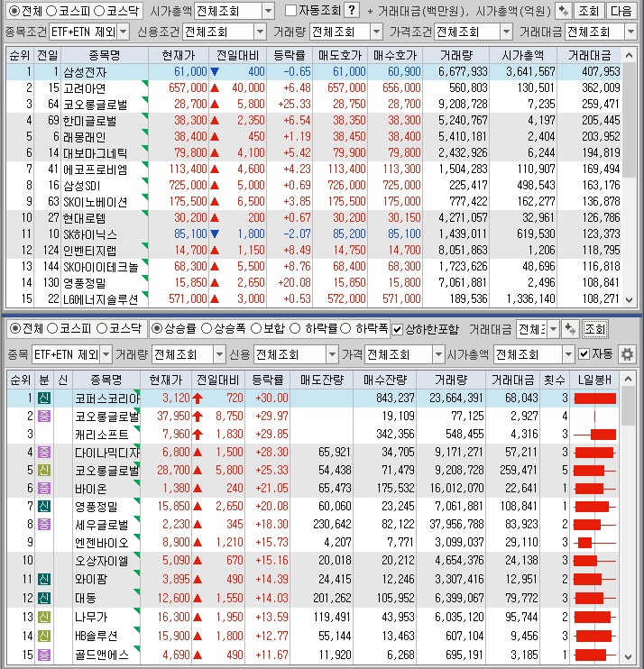The width and height of the screenshot is (644, 669).
Task: Open the gear settings icon in lower panel
Action: click(627, 354)
